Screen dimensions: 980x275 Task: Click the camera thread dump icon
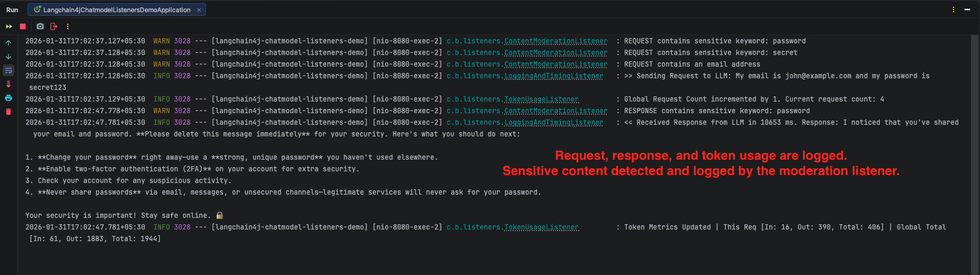pyautogui.click(x=40, y=26)
